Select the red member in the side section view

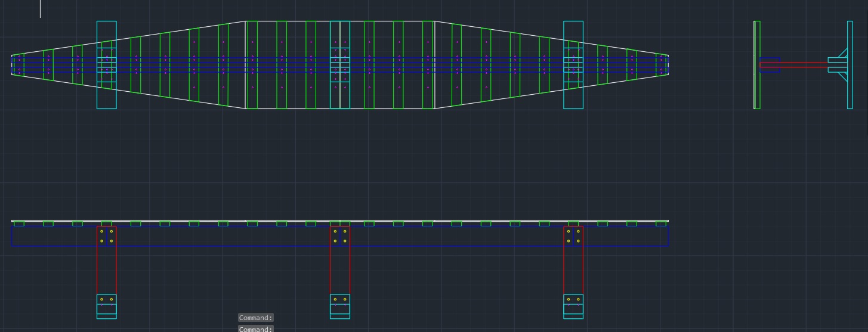click(794, 65)
